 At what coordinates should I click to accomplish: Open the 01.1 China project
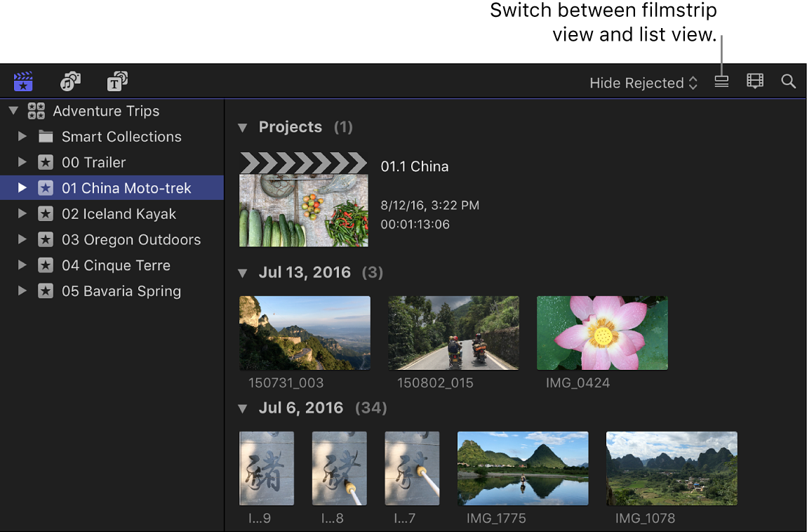[303, 199]
